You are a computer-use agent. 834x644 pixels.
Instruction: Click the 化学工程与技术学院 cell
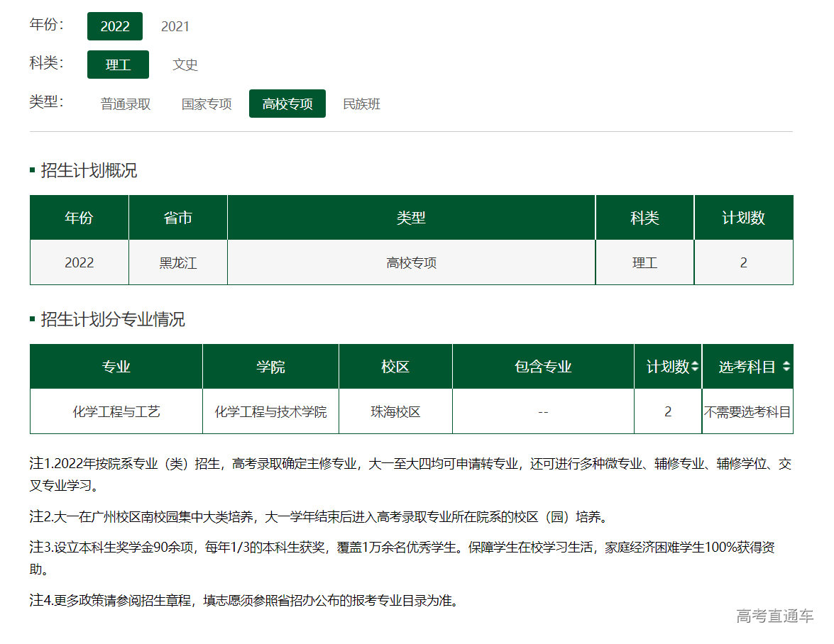[270, 411]
